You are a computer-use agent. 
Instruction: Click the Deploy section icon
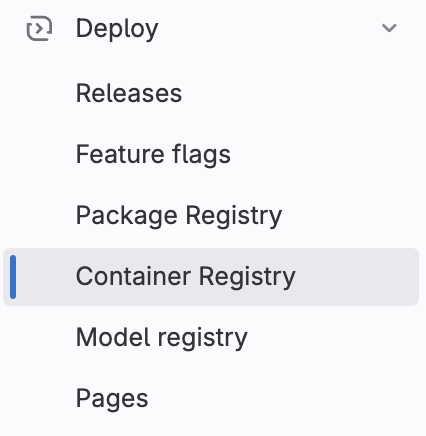tap(39, 28)
